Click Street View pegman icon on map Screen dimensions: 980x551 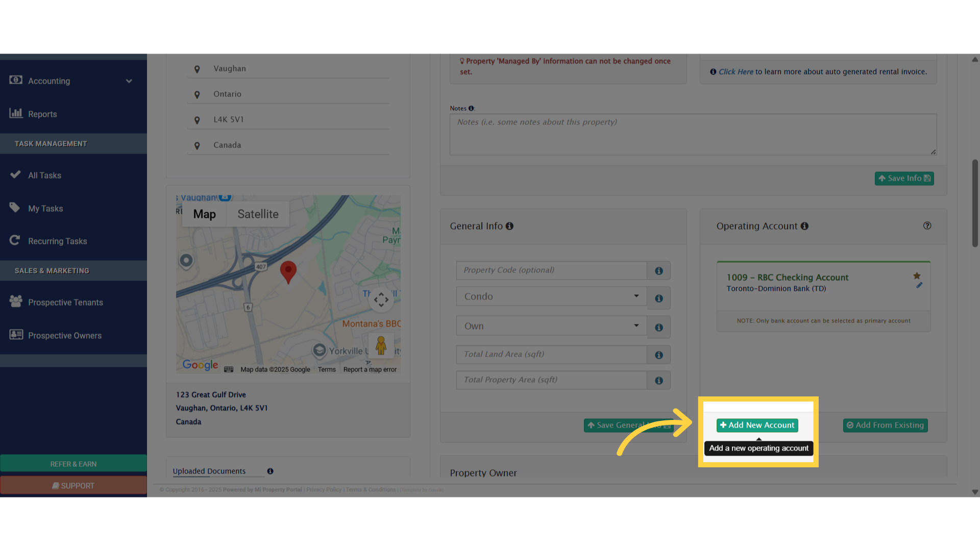point(381,346)
